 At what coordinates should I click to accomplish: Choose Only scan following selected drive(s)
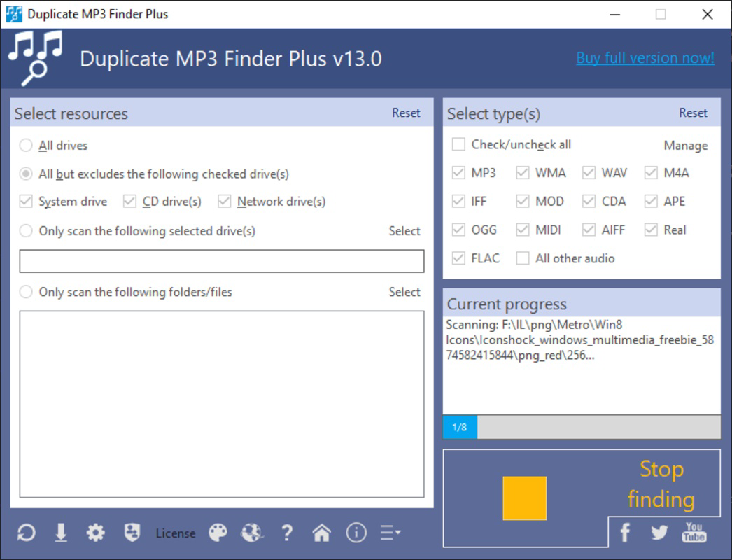(26, 231)
